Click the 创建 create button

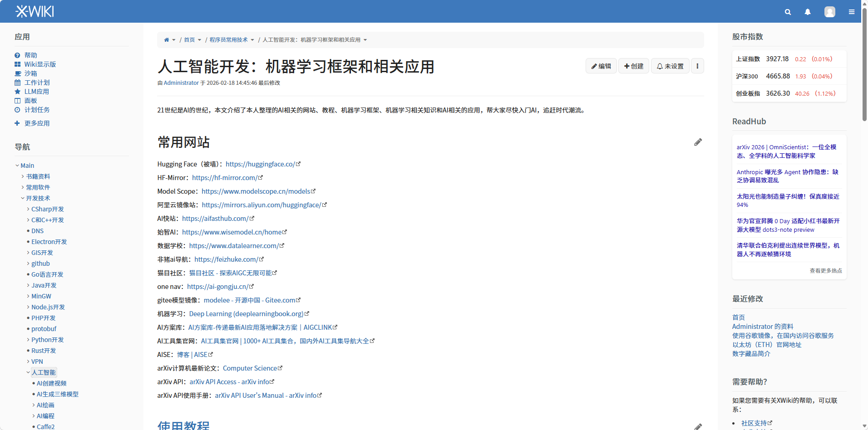tap(634, 66)
